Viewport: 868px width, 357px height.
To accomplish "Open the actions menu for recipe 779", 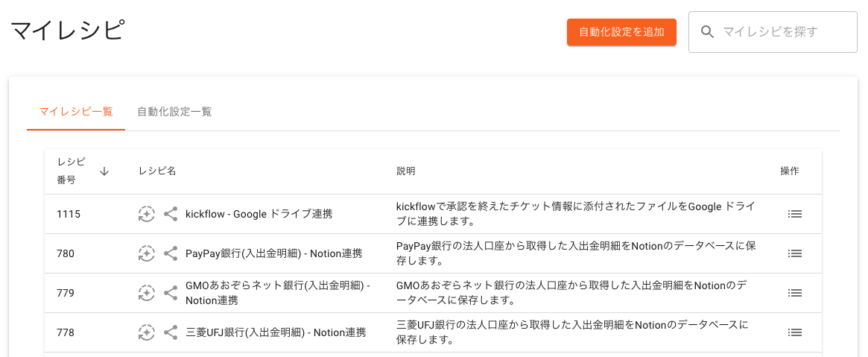I will click(x=794, y=293).
